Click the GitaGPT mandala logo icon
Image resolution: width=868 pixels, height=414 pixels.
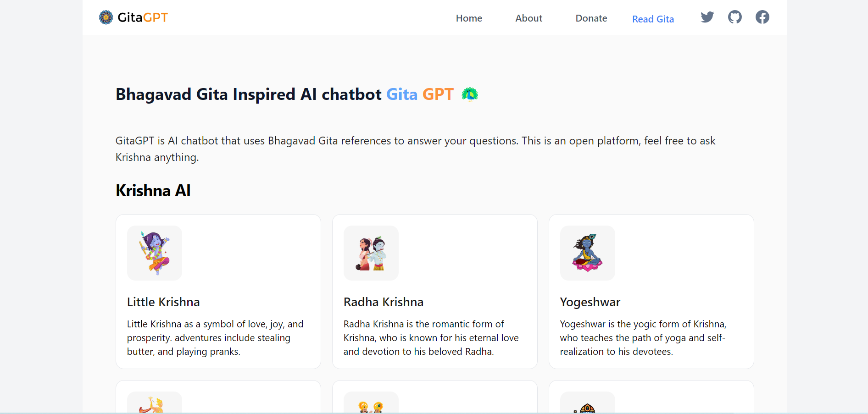tap(106, 17)
